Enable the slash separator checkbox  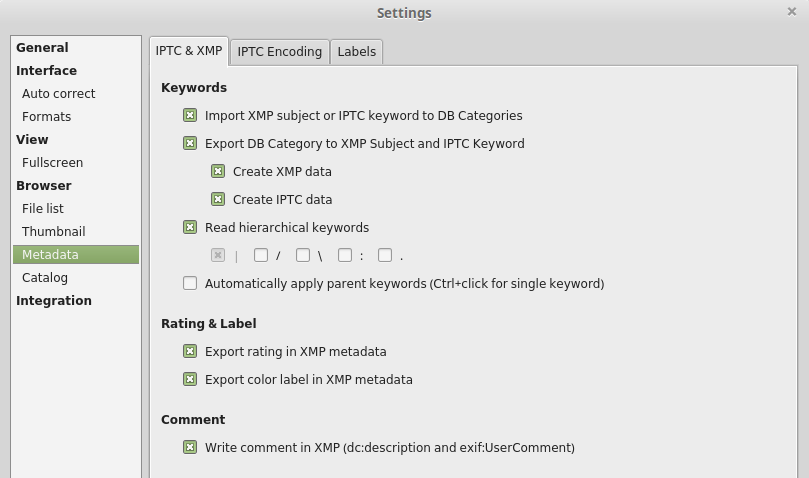click(x=261, y=256)
